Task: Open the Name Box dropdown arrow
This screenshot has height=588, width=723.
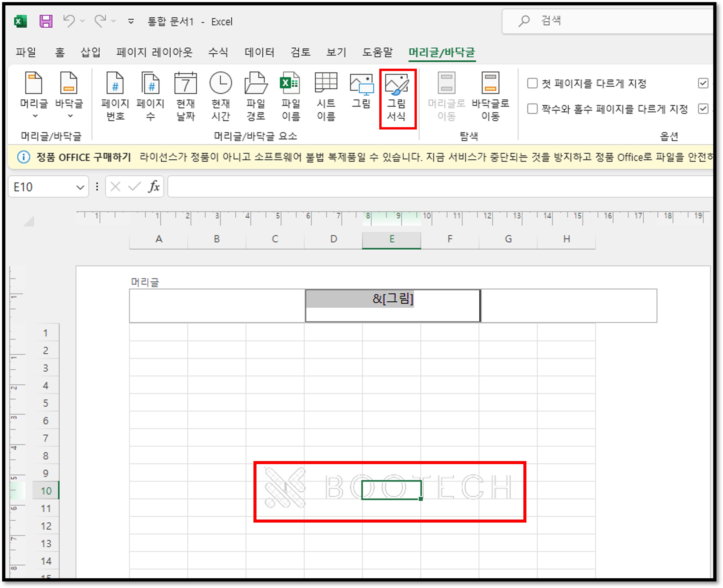Action: coord(80,187)
